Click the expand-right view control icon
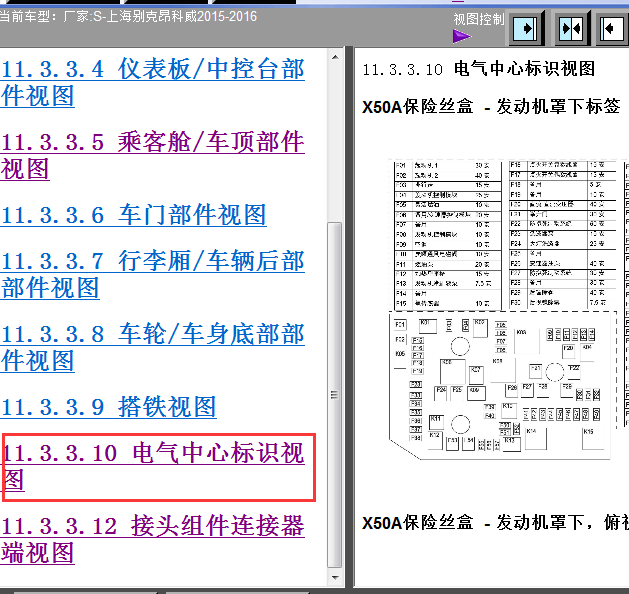 [x=526, y=29]
